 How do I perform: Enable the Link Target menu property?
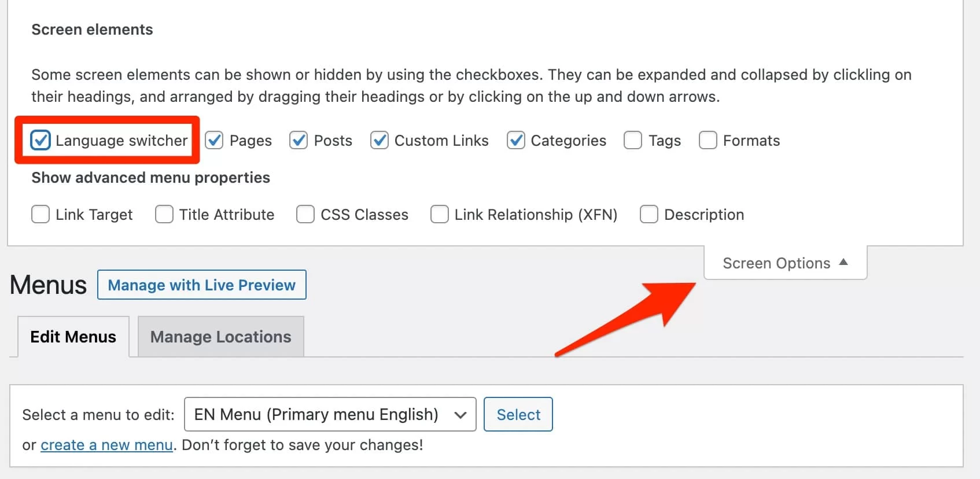pyautogui.click(x=40, y=214)
